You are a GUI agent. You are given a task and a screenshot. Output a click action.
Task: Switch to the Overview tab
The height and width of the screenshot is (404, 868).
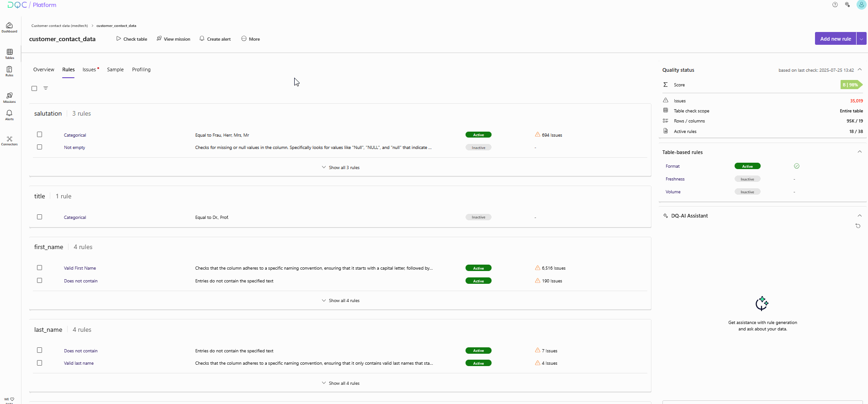pos(44,69)
